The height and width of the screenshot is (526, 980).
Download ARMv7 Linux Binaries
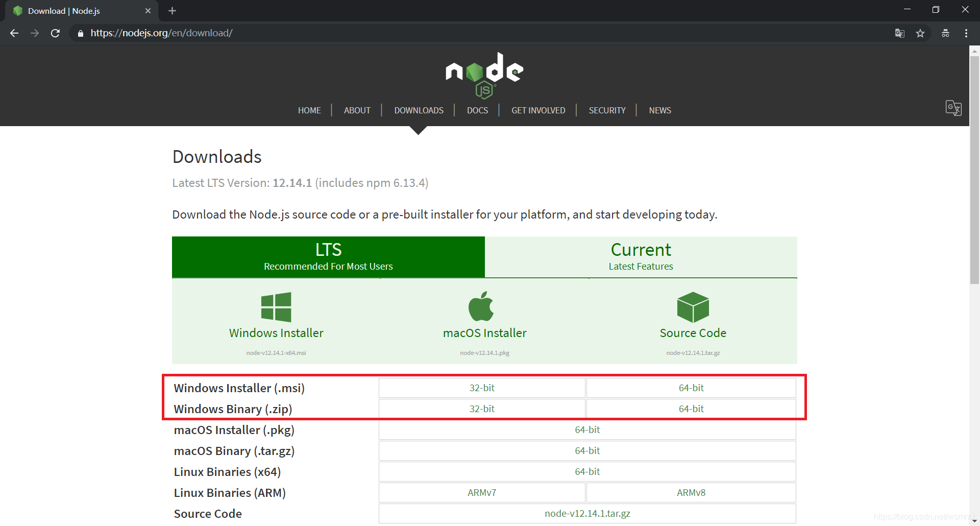(482, 493)
